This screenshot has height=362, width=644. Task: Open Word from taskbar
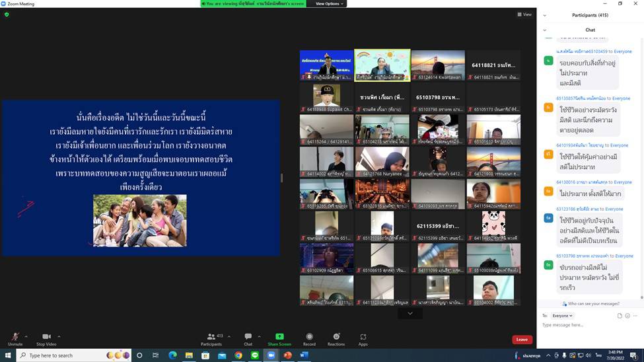point(304,355)
